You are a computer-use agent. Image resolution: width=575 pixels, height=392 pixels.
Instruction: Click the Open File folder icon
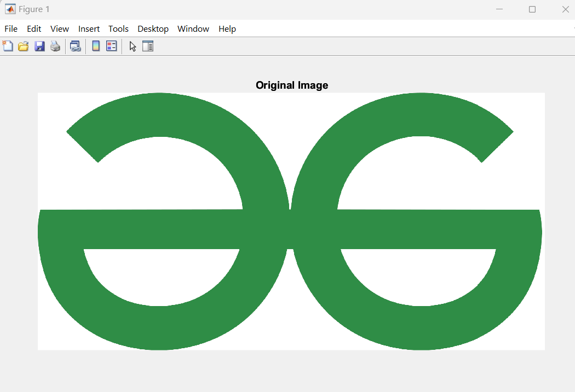pos(24,46)
